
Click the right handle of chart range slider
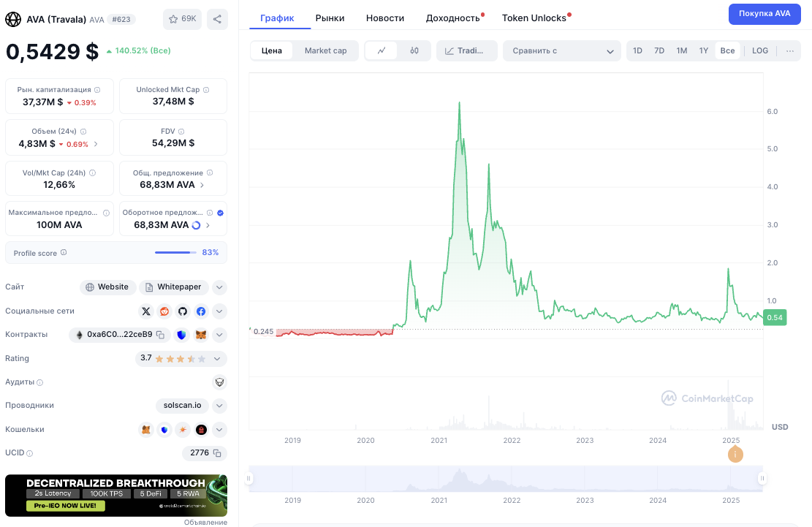tap(762, 479)
